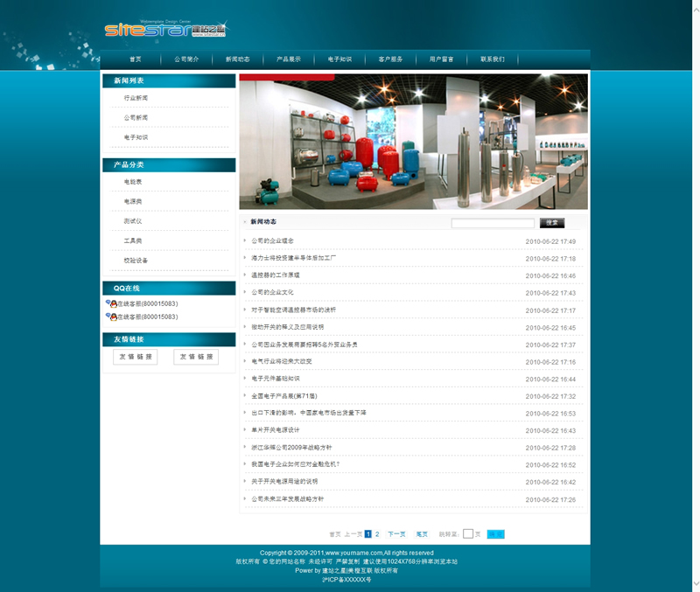Image resolution: width=700 pixels, height=592 pixels.
Task: Click the first 友情链接 button
Action: click(x=136, y=357)
